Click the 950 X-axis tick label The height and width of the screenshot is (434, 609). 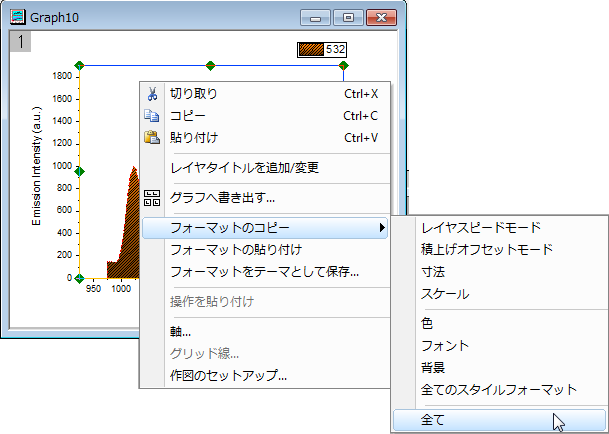click(94, 289)
